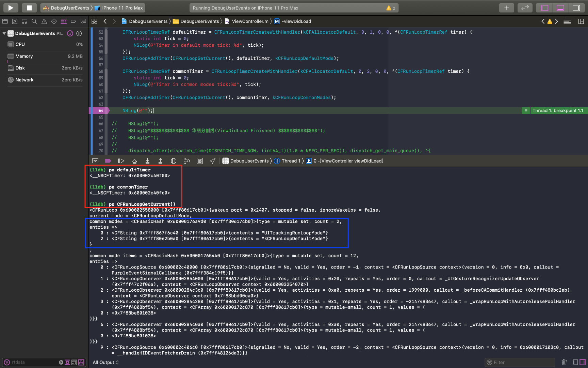Open the related items grid menu
This screenshot has width=588, height=368.
click(x=95, y=21)
